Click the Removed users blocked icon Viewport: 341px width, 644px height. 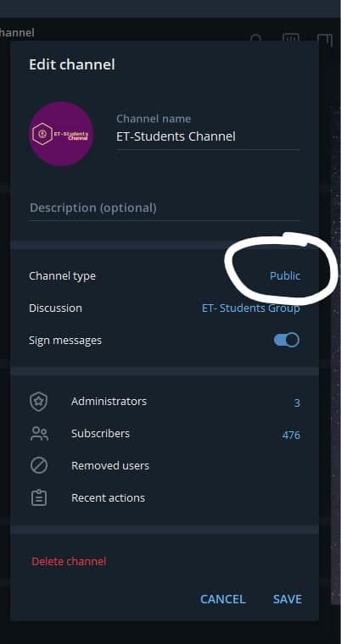39,466
